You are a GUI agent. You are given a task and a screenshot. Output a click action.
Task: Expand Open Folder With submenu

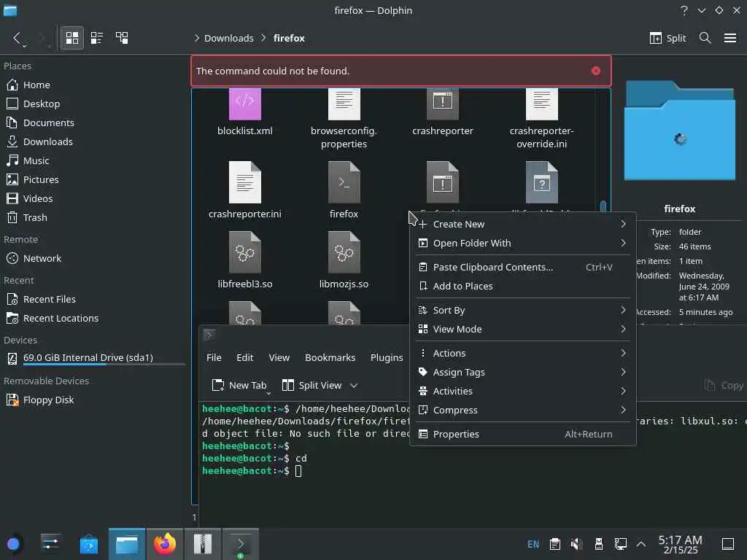pos(522,244)
